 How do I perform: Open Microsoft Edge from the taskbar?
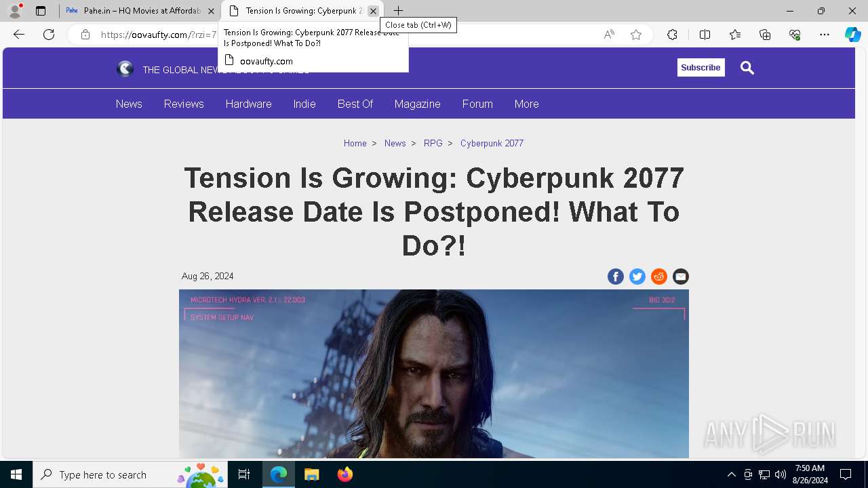[x=279, y=474]
